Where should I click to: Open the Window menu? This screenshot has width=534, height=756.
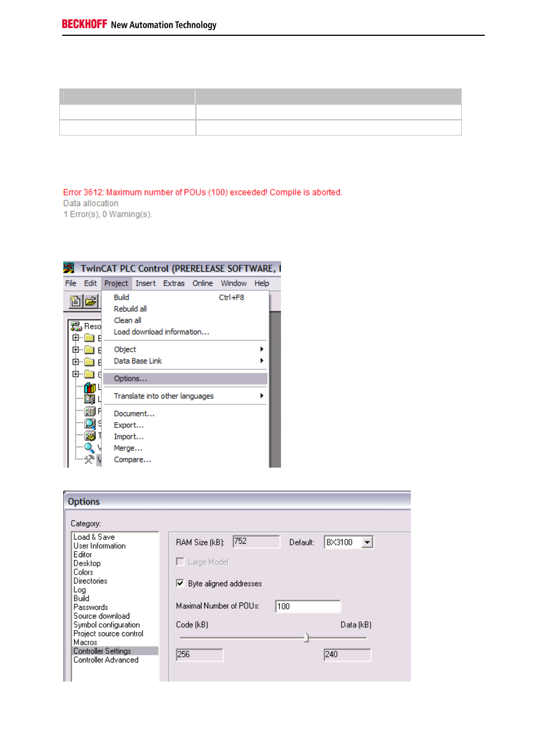233,283
